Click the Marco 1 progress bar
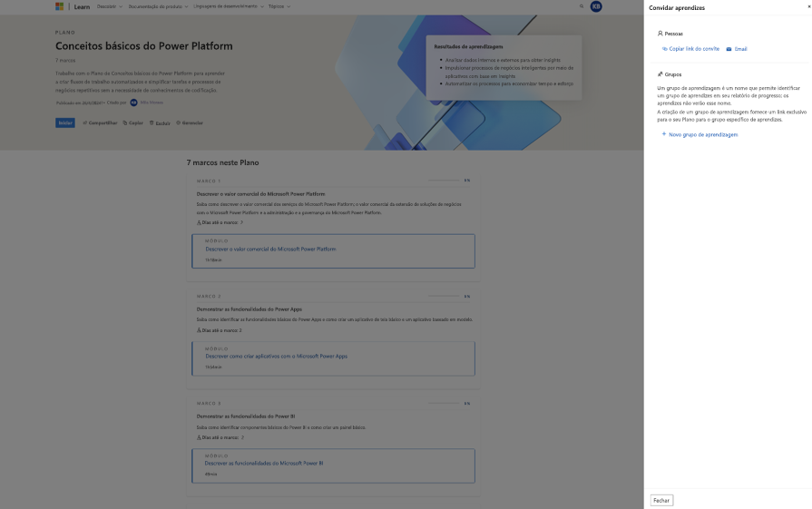The width and height of the screenshot is (812, 509). click(x=444, y=181)
